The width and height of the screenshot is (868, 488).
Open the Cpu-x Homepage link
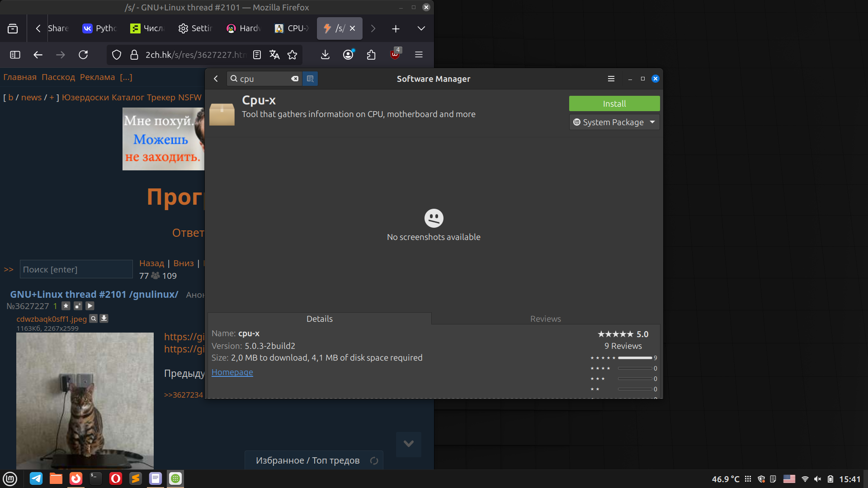(x=232, y=372)
